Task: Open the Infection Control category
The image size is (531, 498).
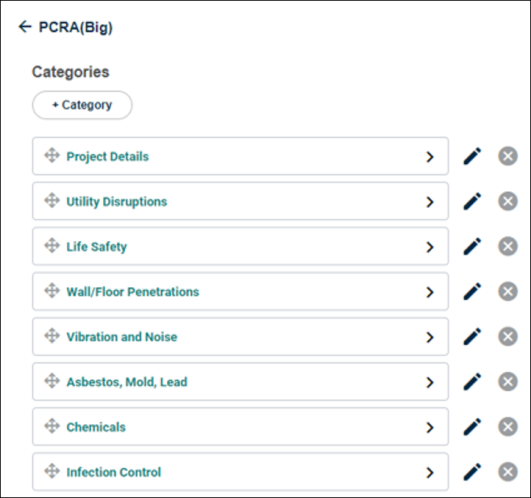Action: point(240,472)
